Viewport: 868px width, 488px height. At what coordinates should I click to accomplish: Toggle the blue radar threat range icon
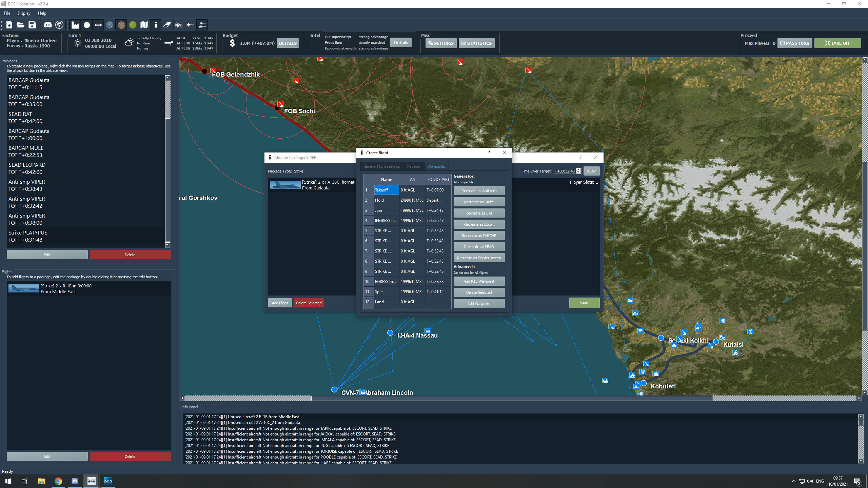[110, 25]
